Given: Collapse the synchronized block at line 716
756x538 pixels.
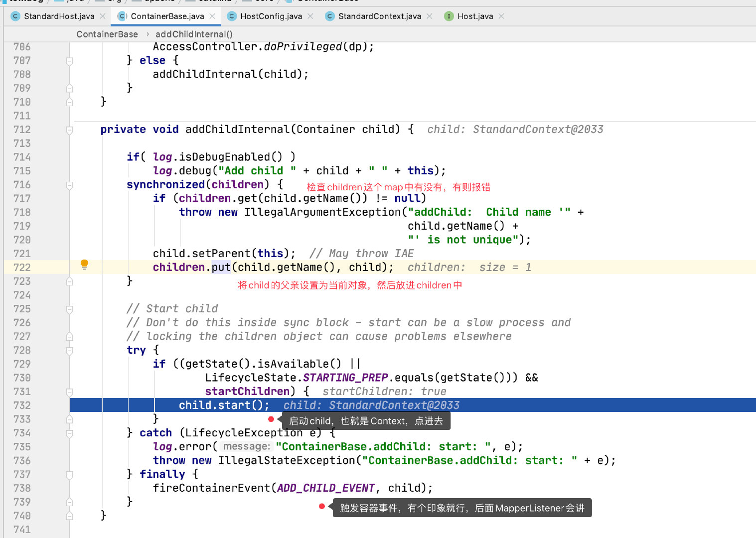Looking at the screenshot, I should point(70,185).
